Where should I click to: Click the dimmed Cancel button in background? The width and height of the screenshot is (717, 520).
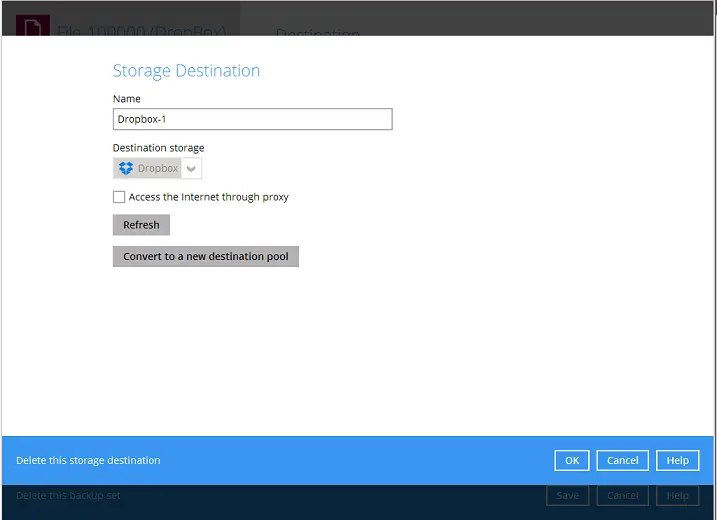[622, 495]
